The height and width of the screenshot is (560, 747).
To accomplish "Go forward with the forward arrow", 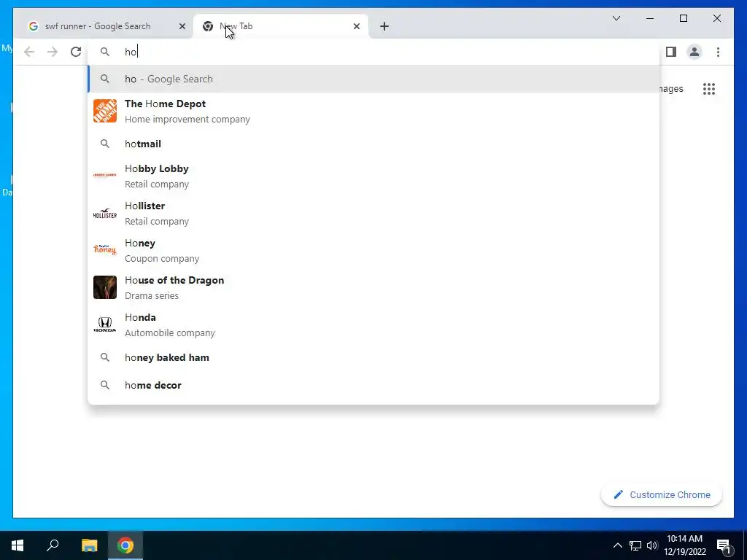I will tap(53, 52).
